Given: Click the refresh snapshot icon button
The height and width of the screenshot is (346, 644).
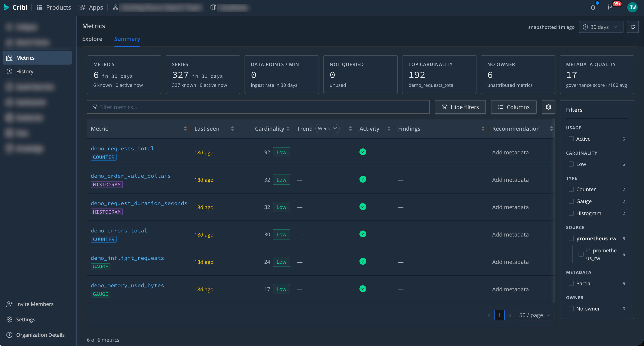Looking at the screenshot, I should pos(633,27).
